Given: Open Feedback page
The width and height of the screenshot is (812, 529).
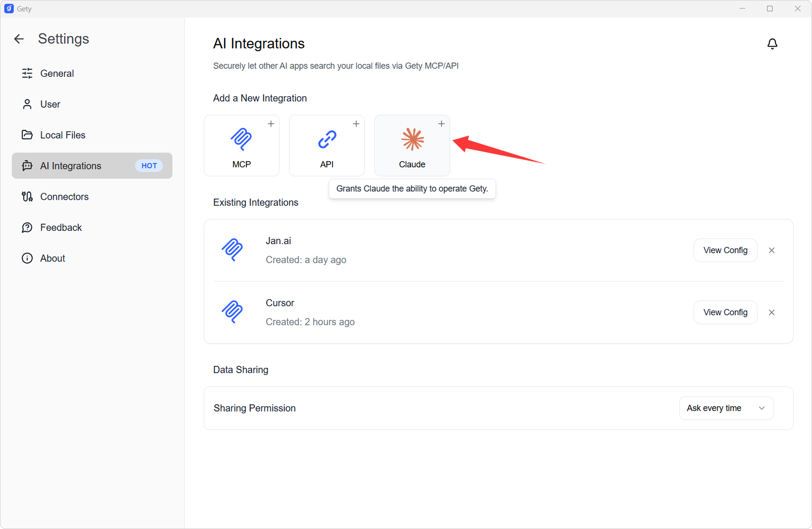Looking at the screenshot, I should [92, 228].
